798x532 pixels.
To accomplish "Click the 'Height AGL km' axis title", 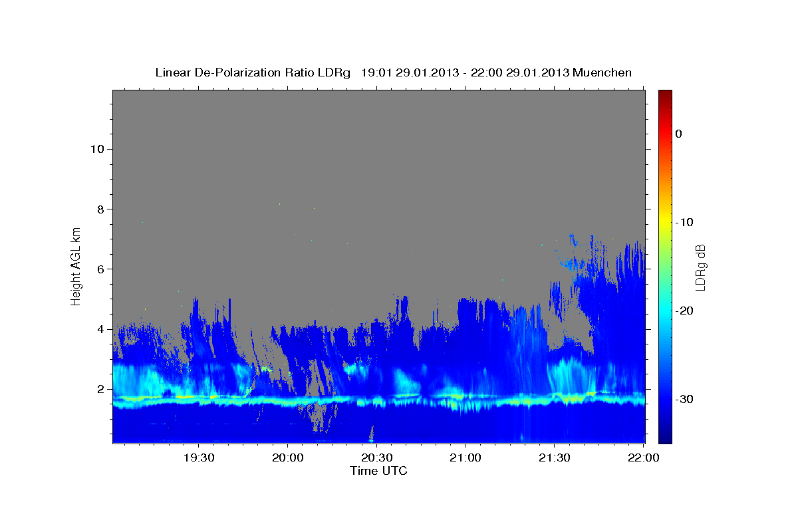I will (76, 266).
